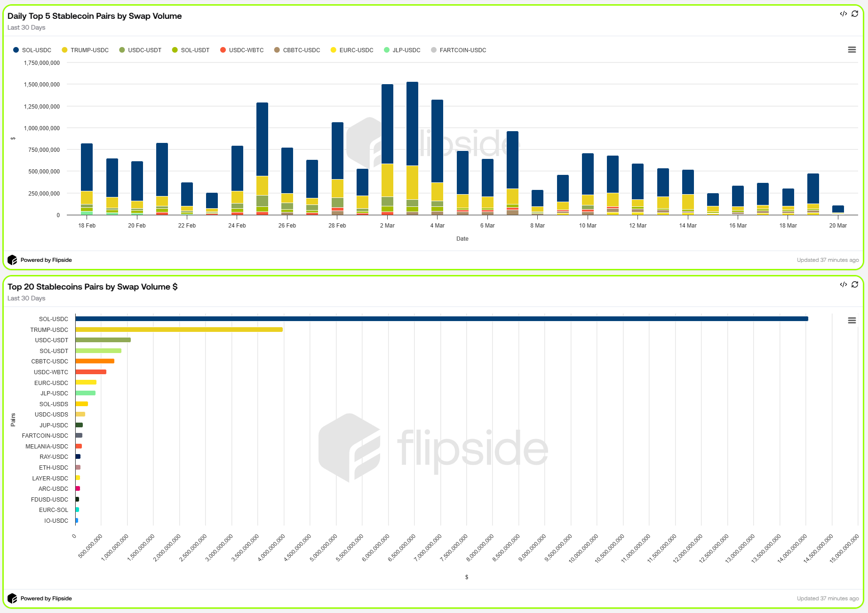Open hamburger menu of Top 20 chart

click(x=852, y=321)
